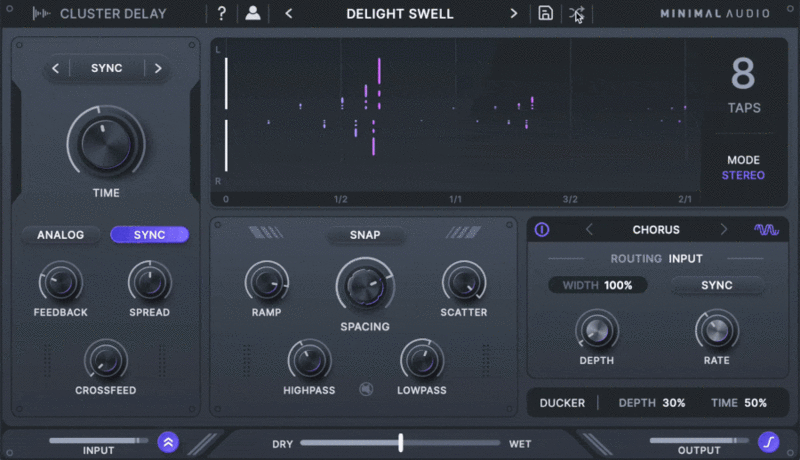Screen dimensions: 800x460
Task: Click the Sync button in Chorus panel
Action: click(x=716, y=285)
